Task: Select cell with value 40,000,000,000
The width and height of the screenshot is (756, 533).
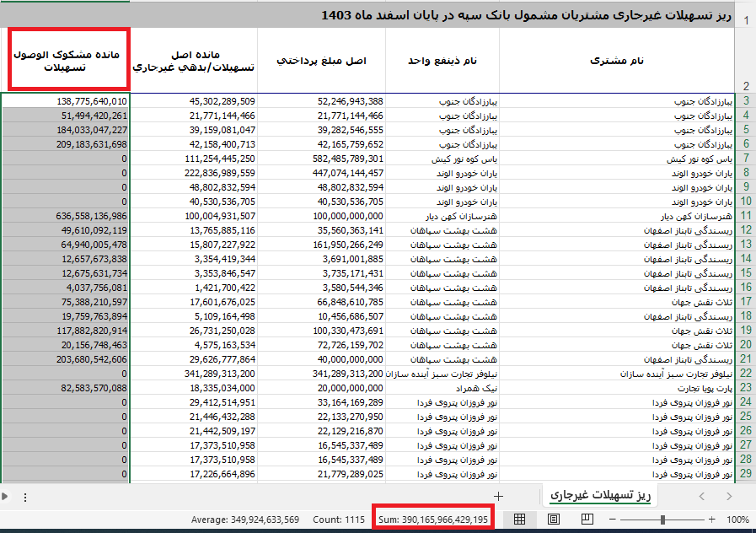Action: (322, 359)
